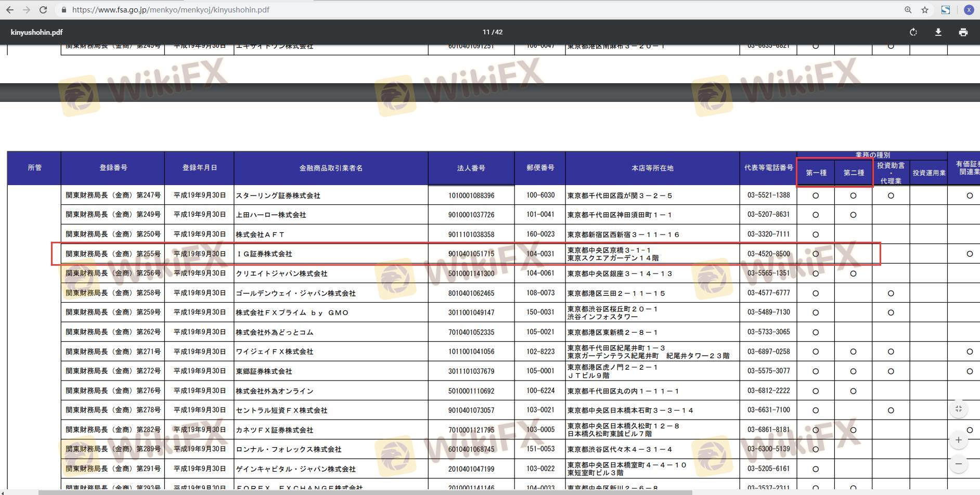Click address 東京都港区三田２－１１－１５
This screenshot has height=495, width=980.
(x=616, y=293)
